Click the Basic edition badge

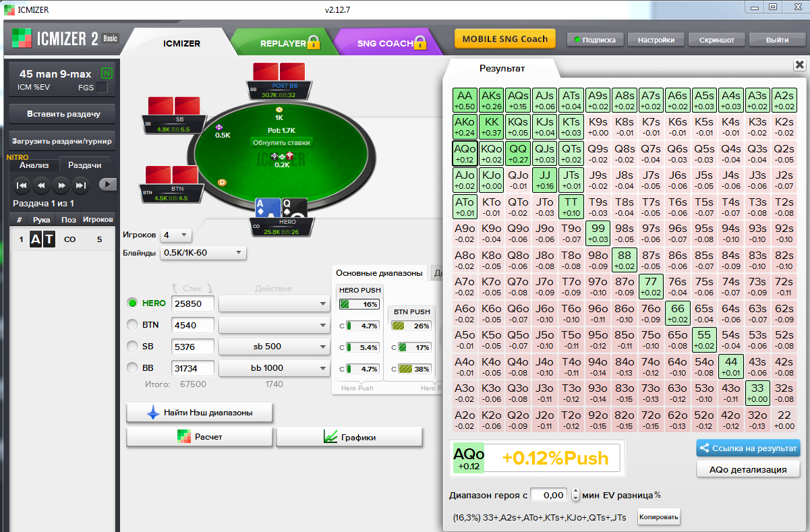pos(111,38)
